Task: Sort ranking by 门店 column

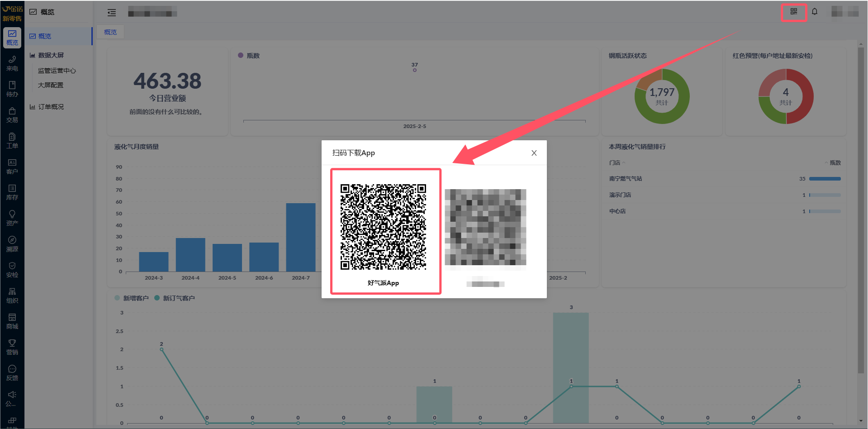Action: pos(617,162)
